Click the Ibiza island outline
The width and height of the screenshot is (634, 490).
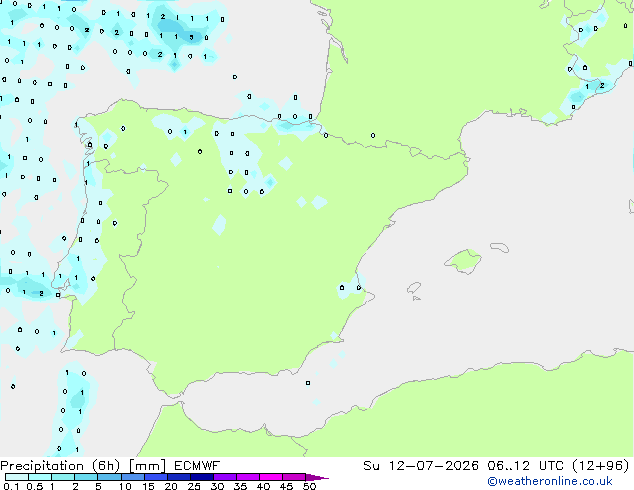tap(414, 288)
